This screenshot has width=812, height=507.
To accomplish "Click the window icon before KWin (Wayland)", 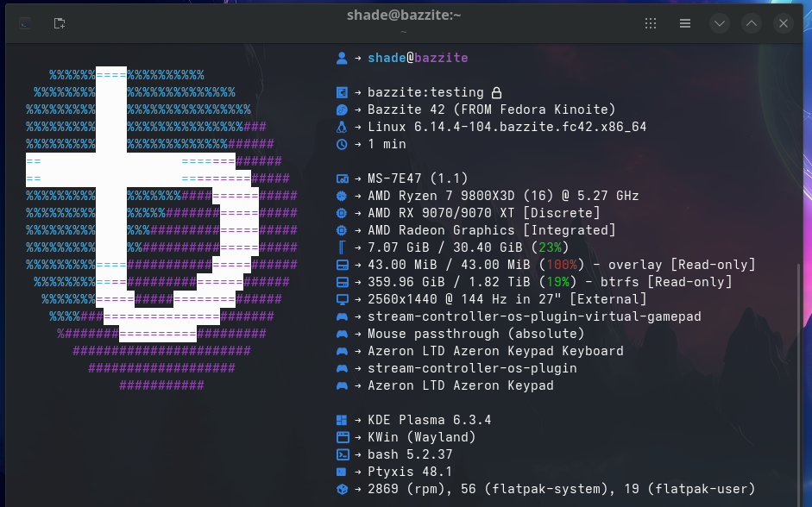I will [x=342, y=437].
